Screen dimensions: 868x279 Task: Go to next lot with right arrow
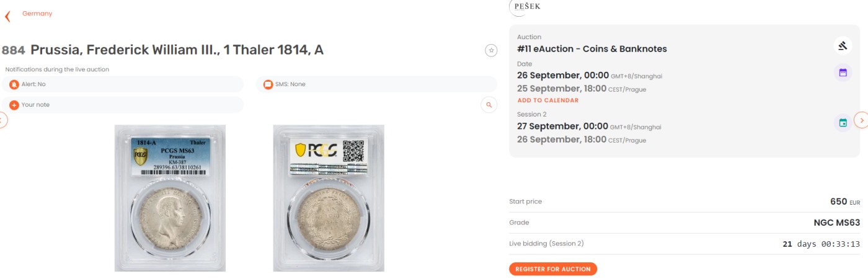pyautogui.click(x=861, y=120)
